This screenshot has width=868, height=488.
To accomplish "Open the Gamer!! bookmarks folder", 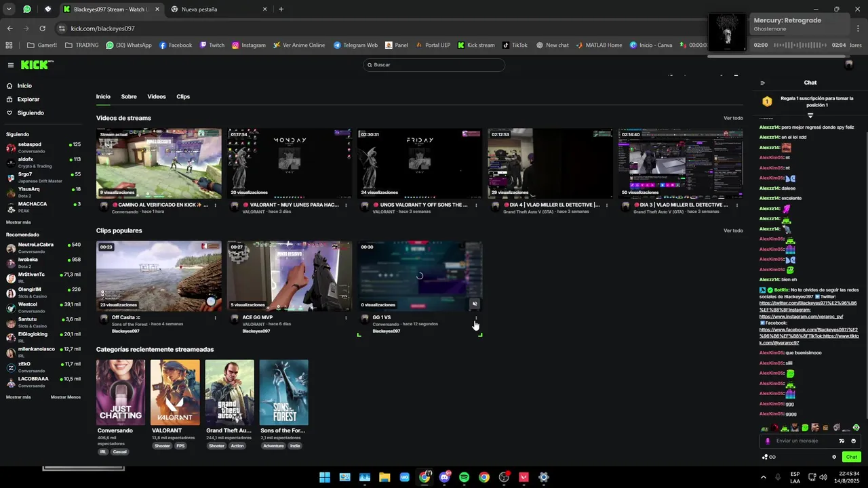I will [x=42, y=45].
